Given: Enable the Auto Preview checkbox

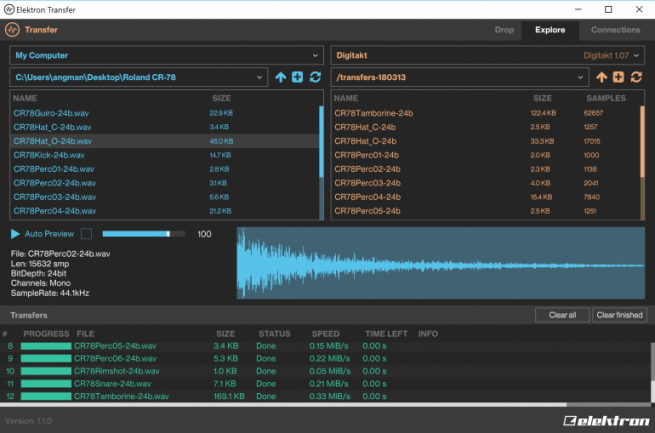Looking at the screenshot, I should coord(86,234).
